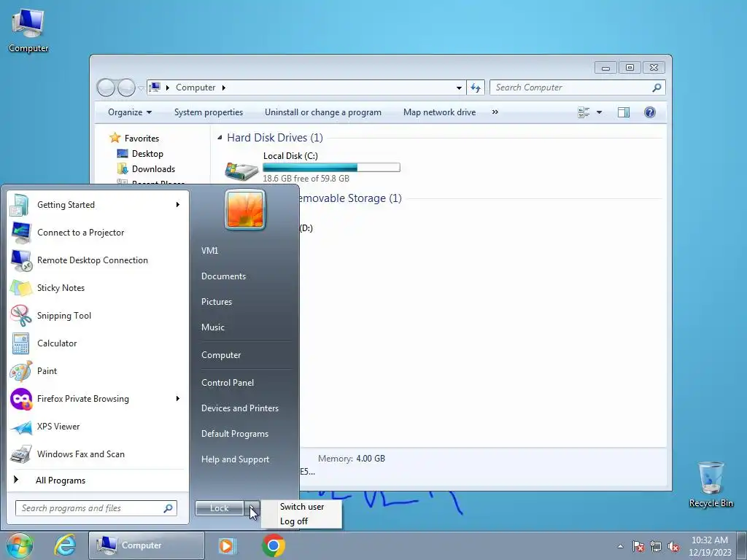Screen dimensions: 747x560
Task: Launch Google Chrome from the taskbar
Action: [274, 545]
